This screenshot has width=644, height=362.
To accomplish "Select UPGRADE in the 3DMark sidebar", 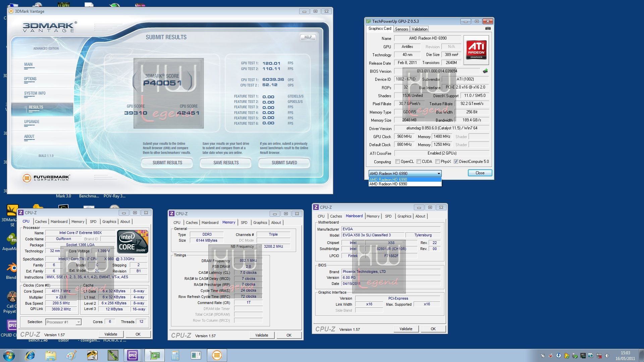I will (x=32, y=122).
